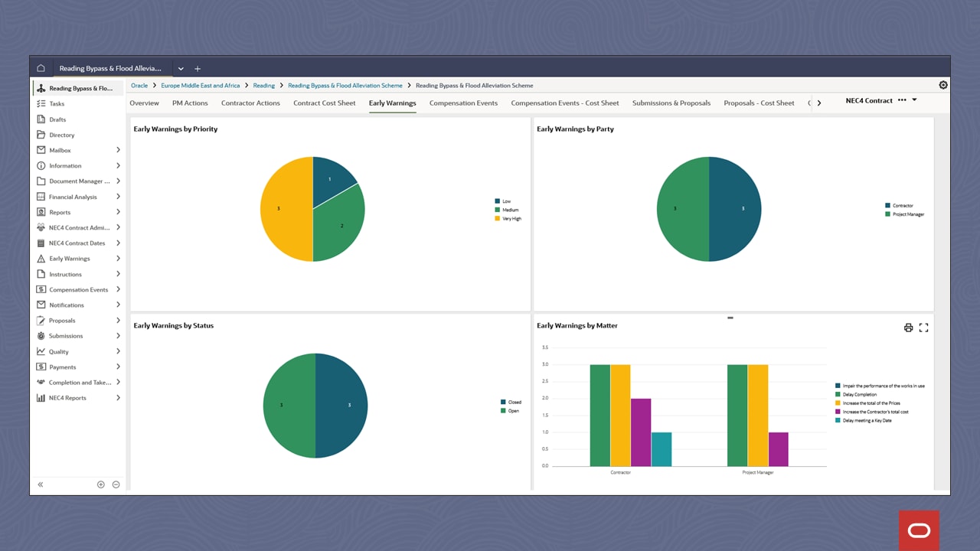Open the settings gear in the breadcrumb bar
This screenshot has width=980, height=551.
point(943,85)
